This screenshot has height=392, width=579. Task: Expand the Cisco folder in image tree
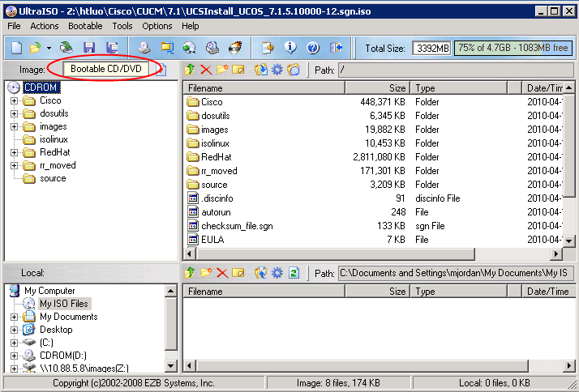[14, 100]
